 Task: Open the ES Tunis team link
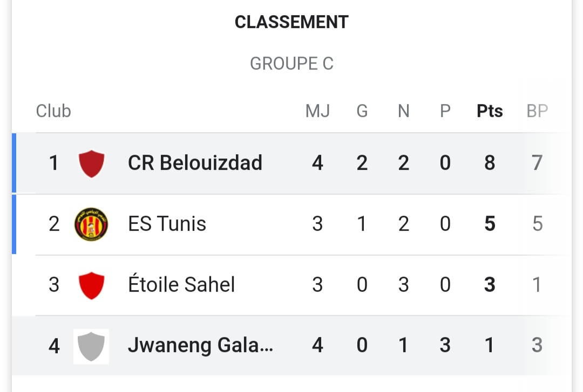pos(167,224)
